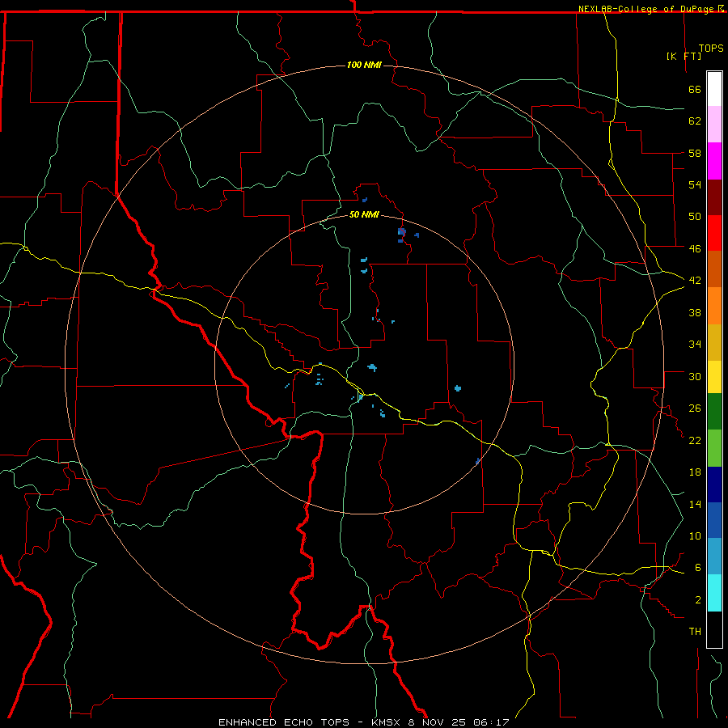728x728 pixels.
Task: Click the navy blue legend swatch
Action: point(714,485)
